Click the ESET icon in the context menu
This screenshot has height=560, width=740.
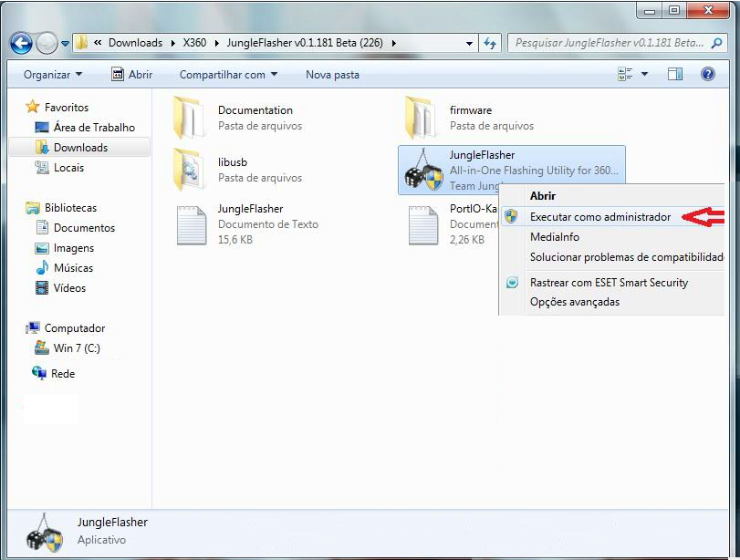(x=512, y=283)
